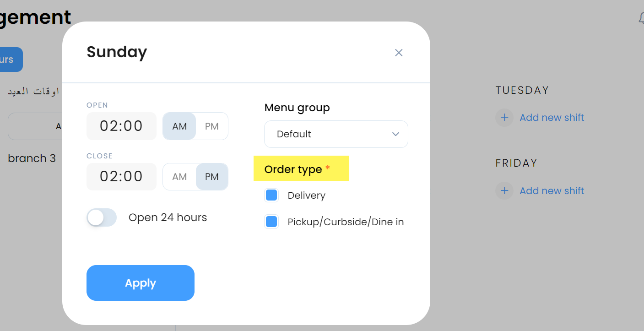Select PM for the CLOSE time
The width and height of the screenshot is (644, 331).
coord(212,177)
